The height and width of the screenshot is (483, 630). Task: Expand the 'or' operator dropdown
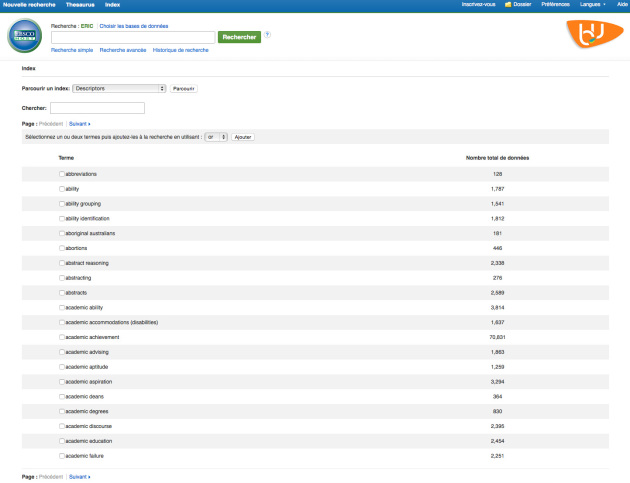[x=215, y=136]
